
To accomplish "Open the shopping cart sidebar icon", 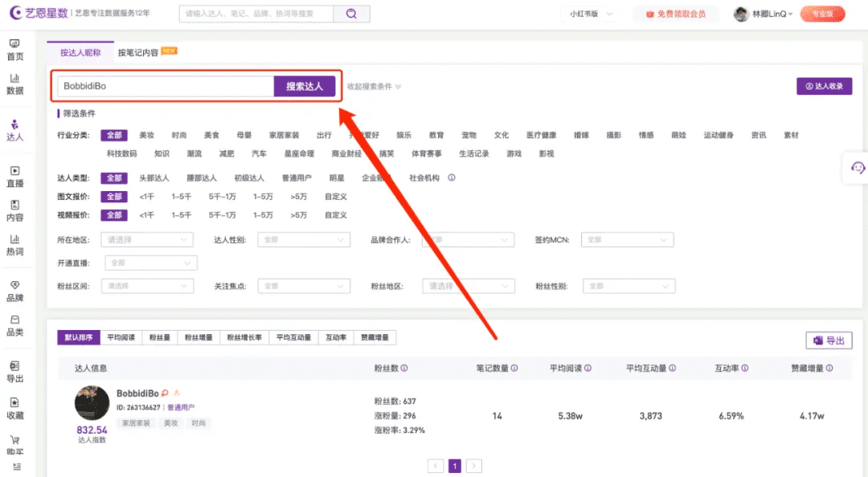I will (x=15, y=440).
